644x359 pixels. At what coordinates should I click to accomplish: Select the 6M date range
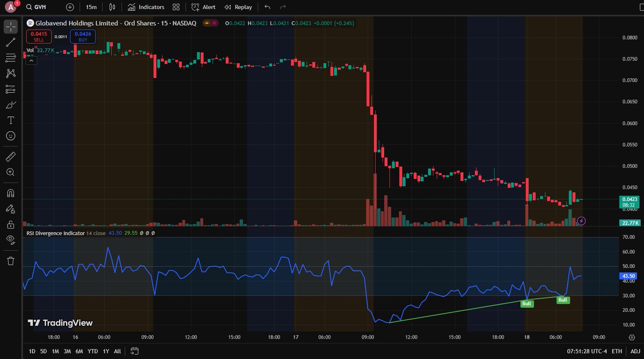[79, 351]
